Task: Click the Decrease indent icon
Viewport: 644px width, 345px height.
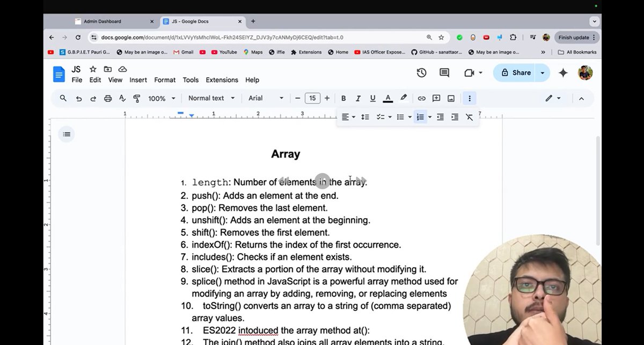Action: pos(440,117)
